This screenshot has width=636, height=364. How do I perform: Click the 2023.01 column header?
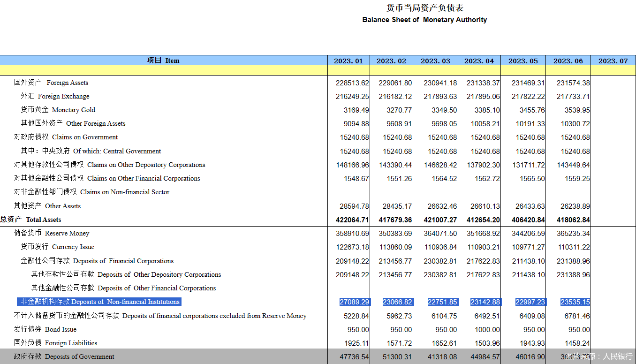pos(348,61)
